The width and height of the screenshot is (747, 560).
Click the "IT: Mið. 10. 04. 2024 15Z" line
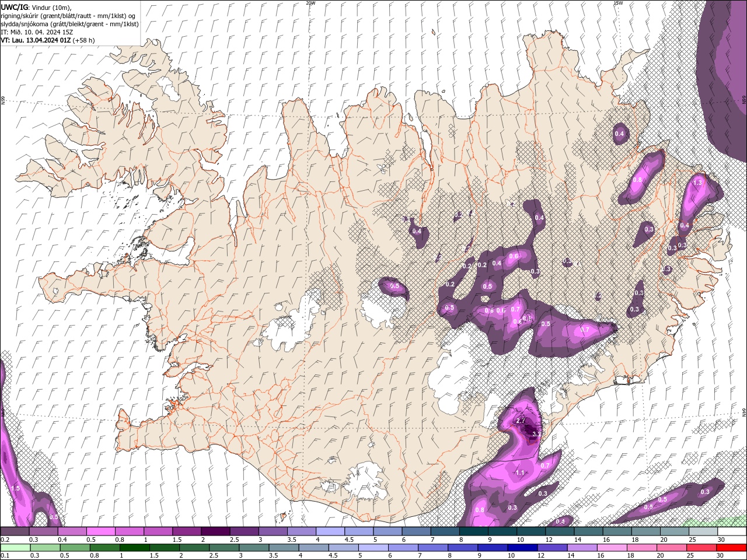37,32
